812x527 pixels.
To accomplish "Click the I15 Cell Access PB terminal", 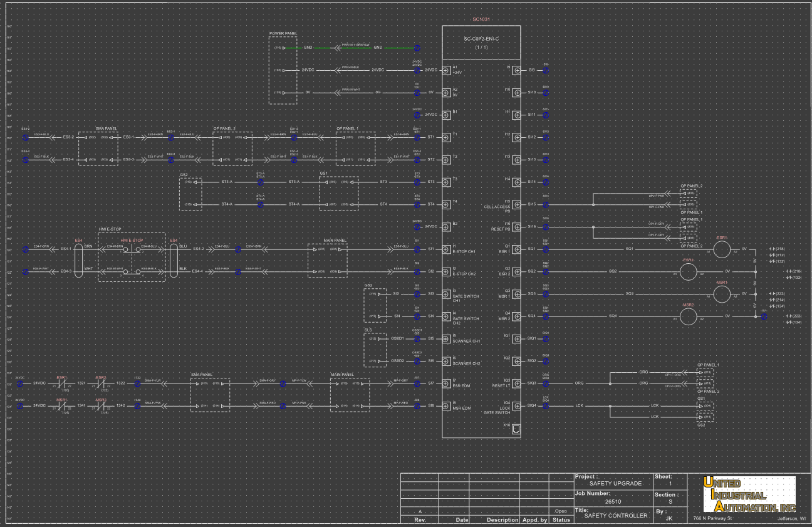I will (516, 204).
